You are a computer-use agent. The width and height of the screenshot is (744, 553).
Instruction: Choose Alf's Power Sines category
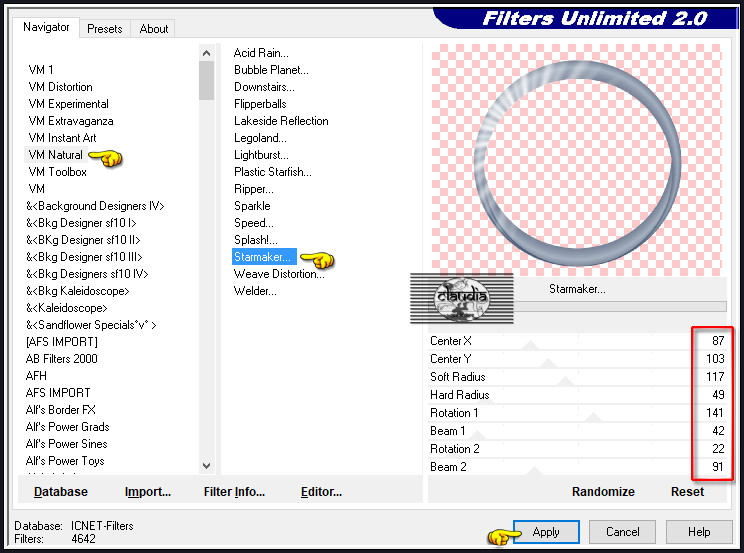66,444
